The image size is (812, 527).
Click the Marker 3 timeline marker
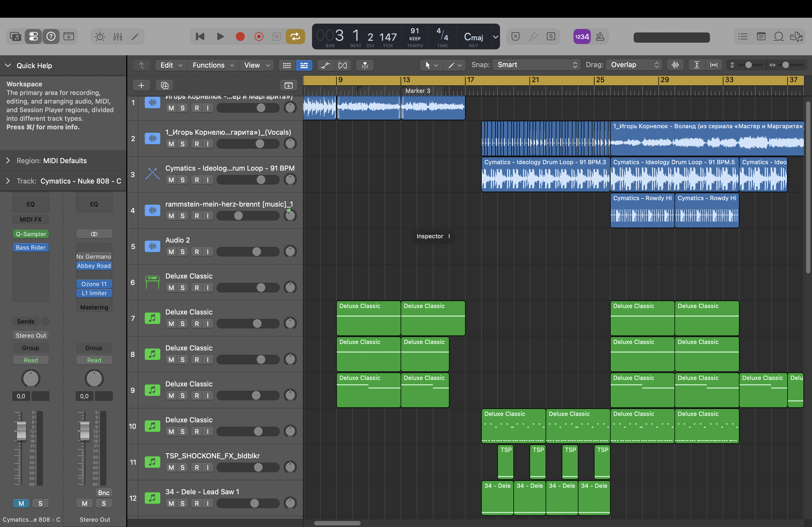click(x=418, y=91)
